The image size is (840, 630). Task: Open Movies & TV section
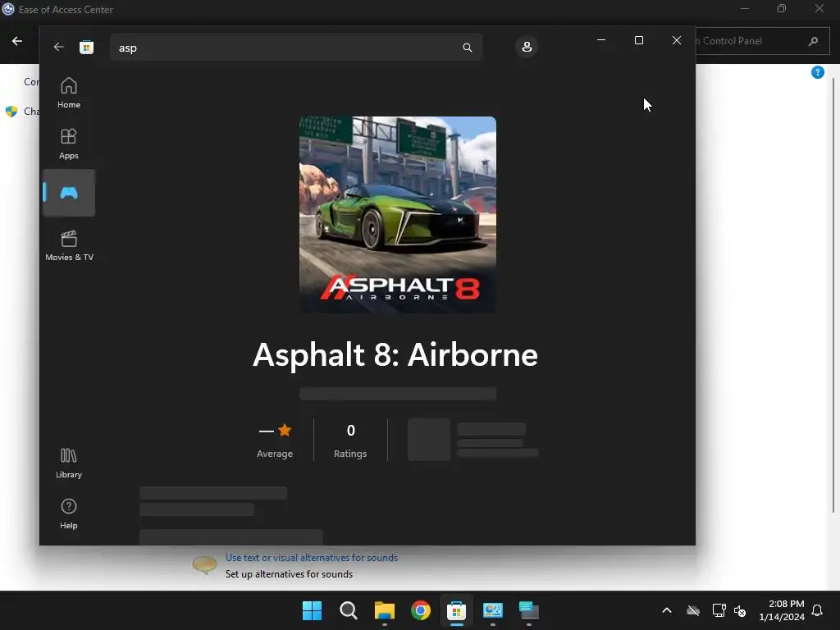(69, 245)
